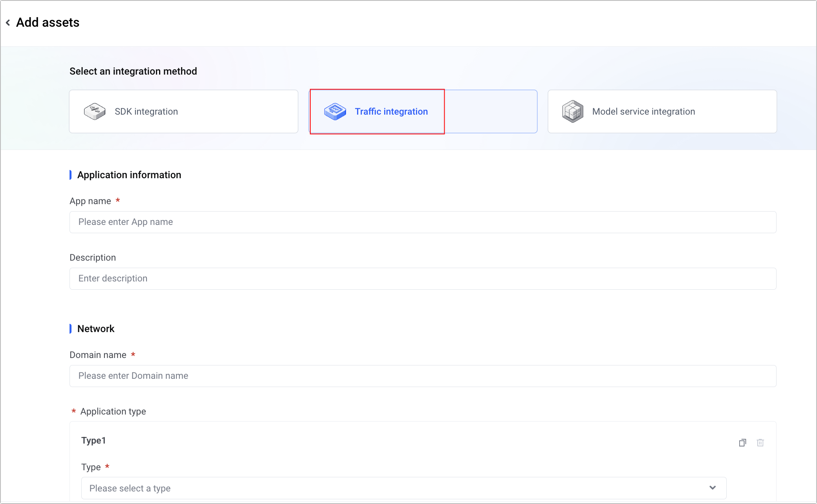Viewport: 817px width, 504px height.
Task: Click the chevron arrow in Type dropdown
Action: point(713,488)
